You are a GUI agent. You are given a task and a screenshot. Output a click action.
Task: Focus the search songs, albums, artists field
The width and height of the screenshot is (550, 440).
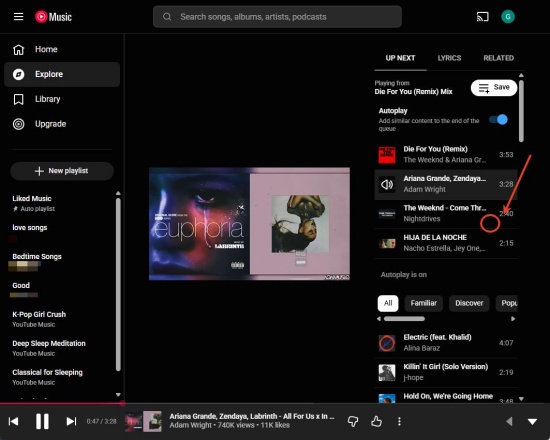(277, 16)
